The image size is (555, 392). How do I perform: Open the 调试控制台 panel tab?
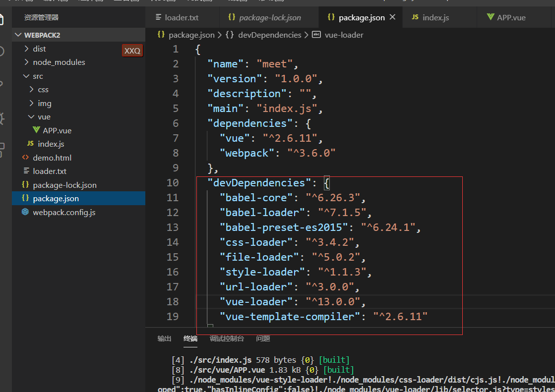click(x=227, y=338)
